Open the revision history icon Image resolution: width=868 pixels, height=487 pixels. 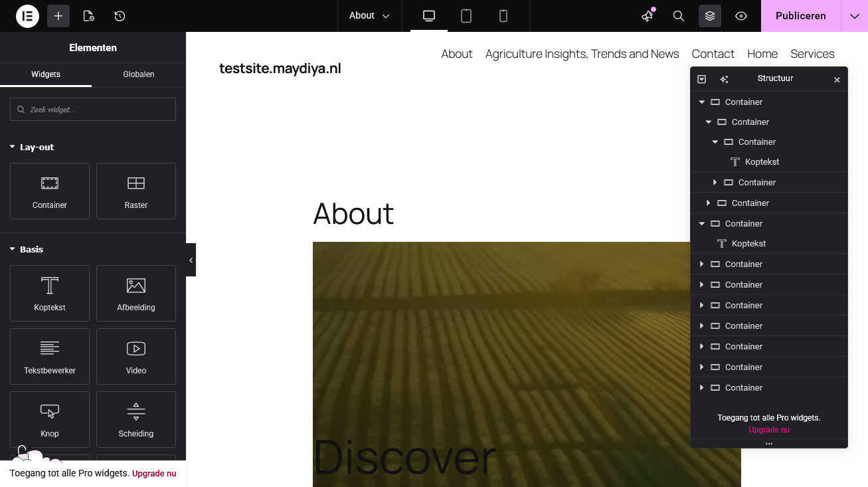(120, 16)
